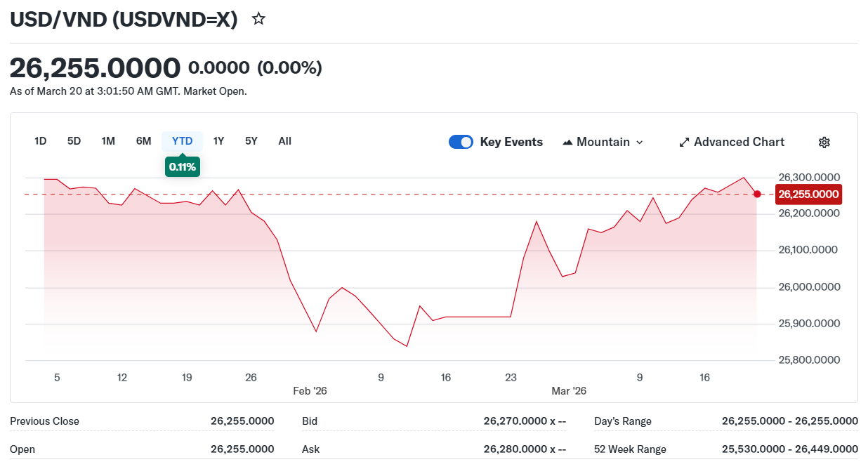Switch to the 1M range
868x462 pixels.
pyautogui.click(x=108, y=141)
